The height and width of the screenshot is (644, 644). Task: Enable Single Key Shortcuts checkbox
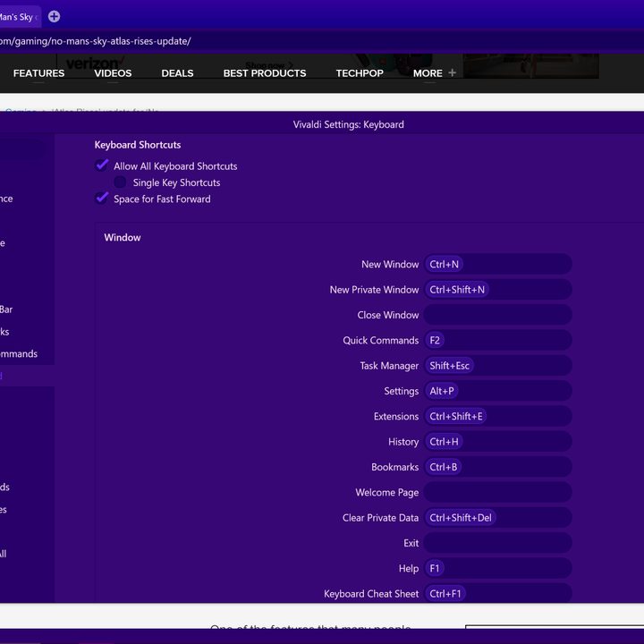(x=120, y=182)
